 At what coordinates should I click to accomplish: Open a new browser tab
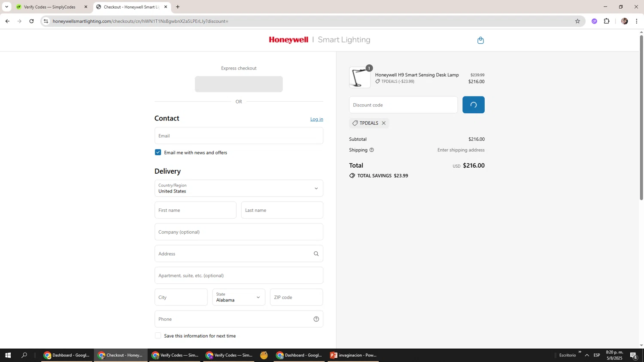click(178, 7)
